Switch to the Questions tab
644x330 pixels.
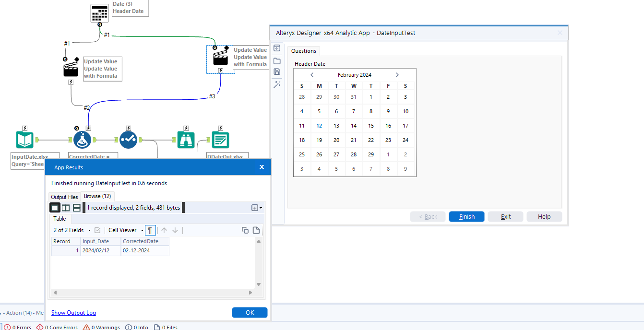click(x=303, y=51)
